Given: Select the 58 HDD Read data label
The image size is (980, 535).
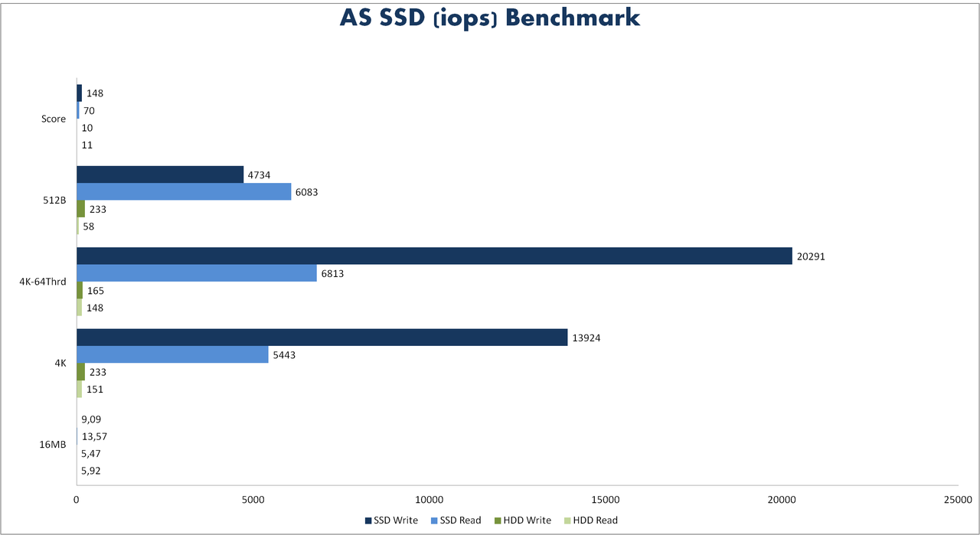Looking at the screenshot, I should coord(88,227).
